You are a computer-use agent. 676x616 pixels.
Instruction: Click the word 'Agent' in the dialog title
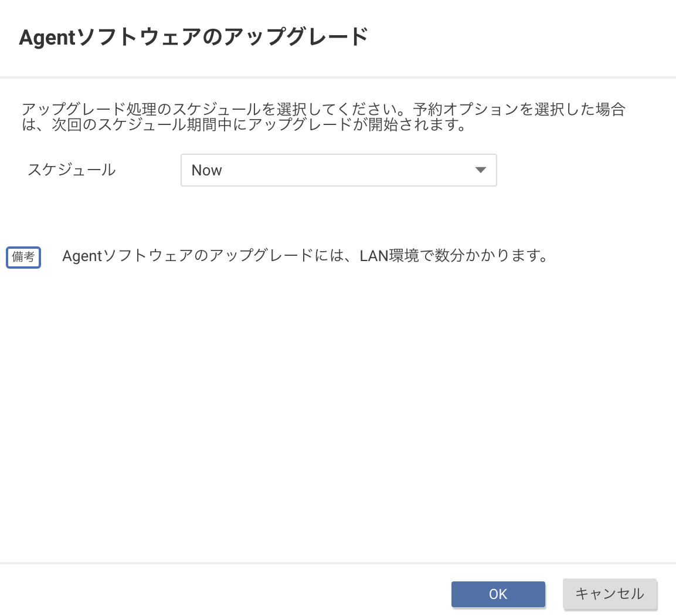47,38
